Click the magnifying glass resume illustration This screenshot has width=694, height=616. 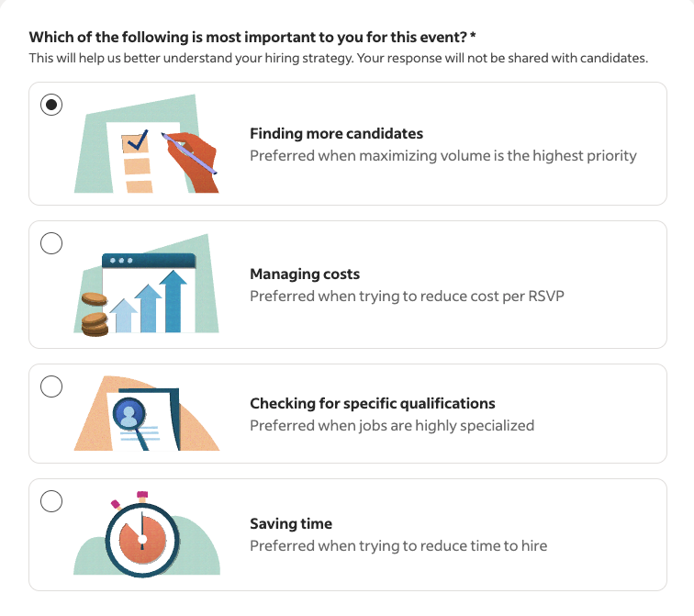[x=147, y=413]
